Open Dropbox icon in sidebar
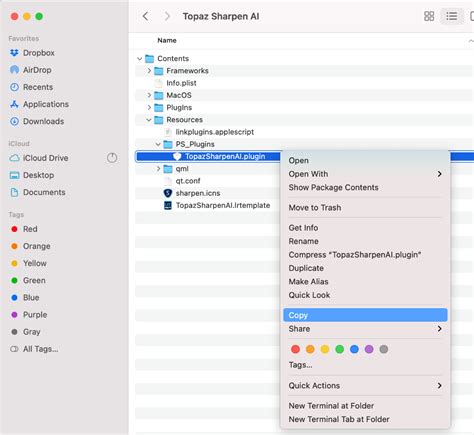Image resolution: width=474 pixels, height=435 pixels. pos(14,53)
